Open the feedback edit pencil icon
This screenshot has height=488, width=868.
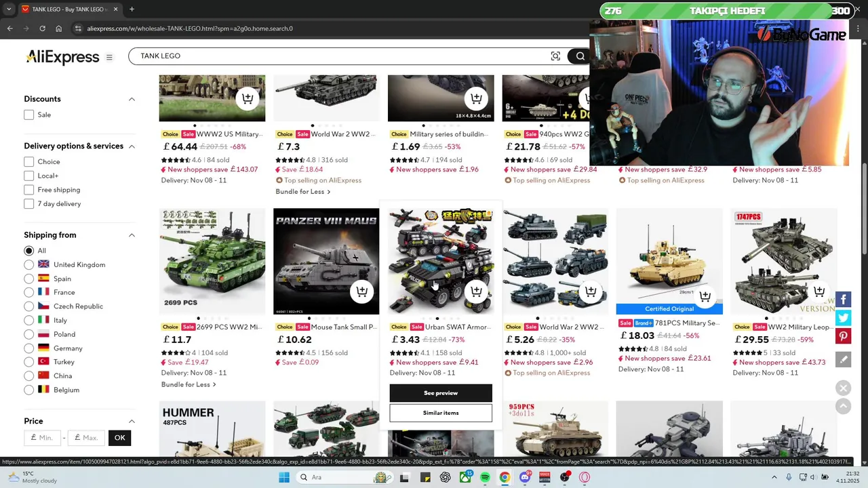843,360
